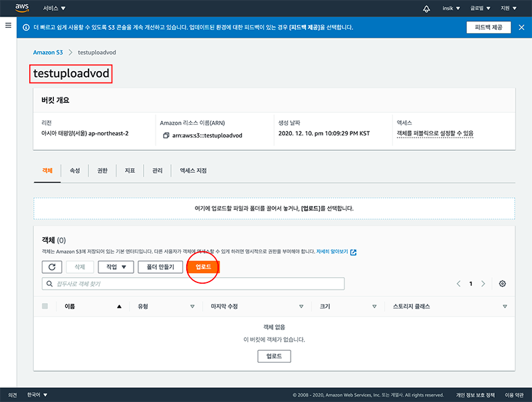Click the 이름 column header
The height and width of the screenshot is (402, 532).
(x=70, y=306)
